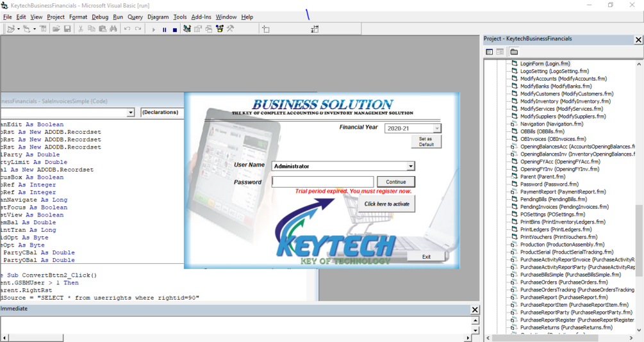Open the File menu

point(8,17)
